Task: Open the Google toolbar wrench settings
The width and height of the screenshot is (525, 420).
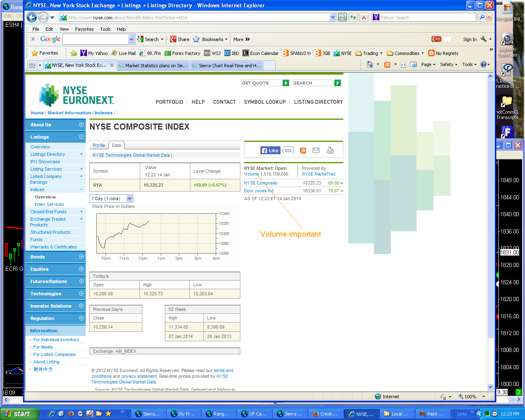Action: 484,39
